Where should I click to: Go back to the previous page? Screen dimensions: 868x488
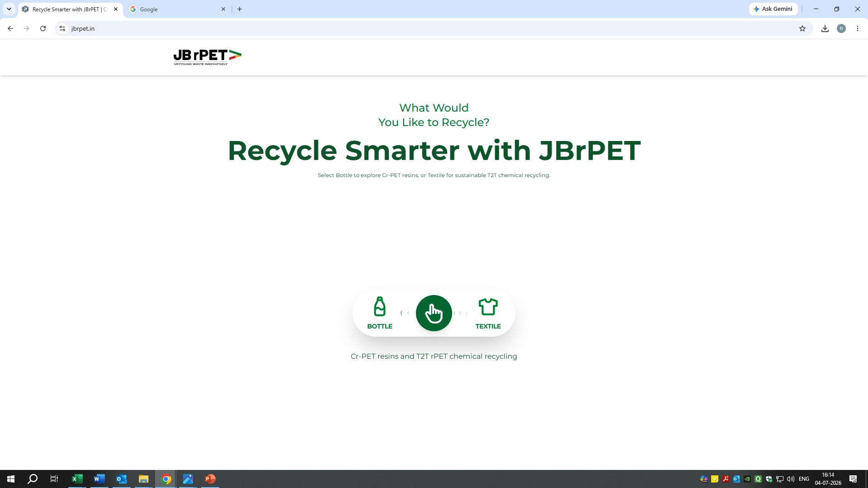click(10, 28)
